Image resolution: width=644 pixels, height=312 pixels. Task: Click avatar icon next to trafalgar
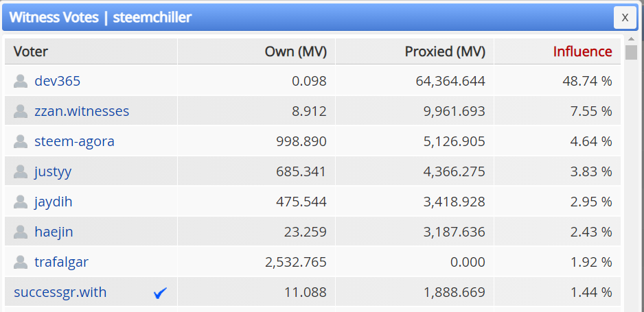point(21,262)
